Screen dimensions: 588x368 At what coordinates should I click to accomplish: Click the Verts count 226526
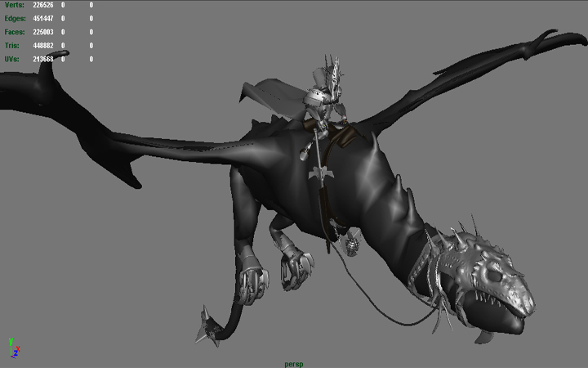tap(43, 5)
